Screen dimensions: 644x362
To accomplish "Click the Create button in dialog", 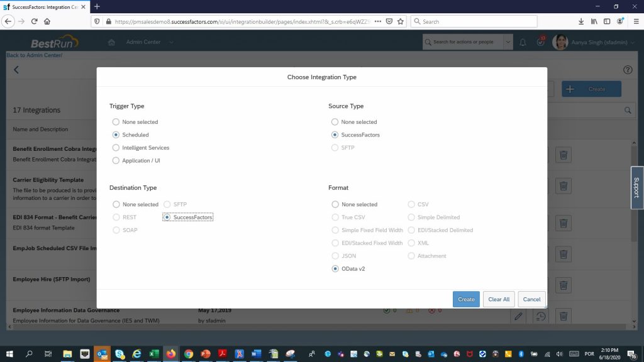I will (x=466, y=299).
